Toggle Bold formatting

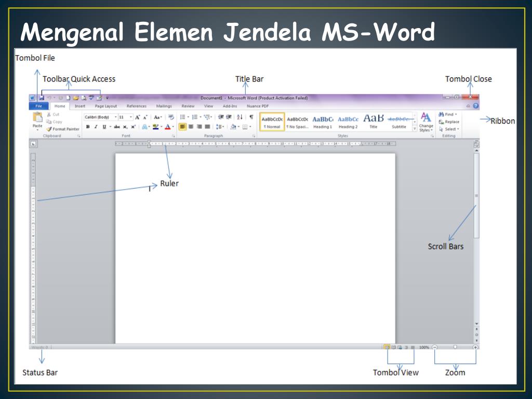[x=88, y=127]
